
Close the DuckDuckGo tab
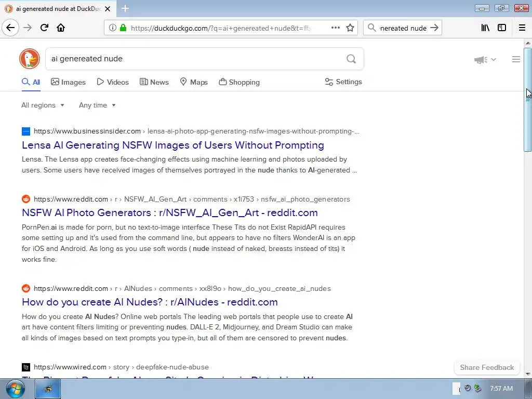point(108,9)
